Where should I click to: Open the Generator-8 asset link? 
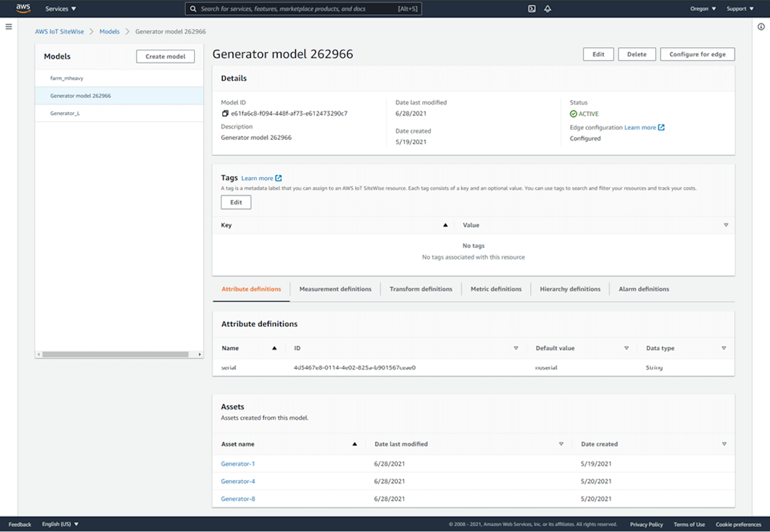238,499
